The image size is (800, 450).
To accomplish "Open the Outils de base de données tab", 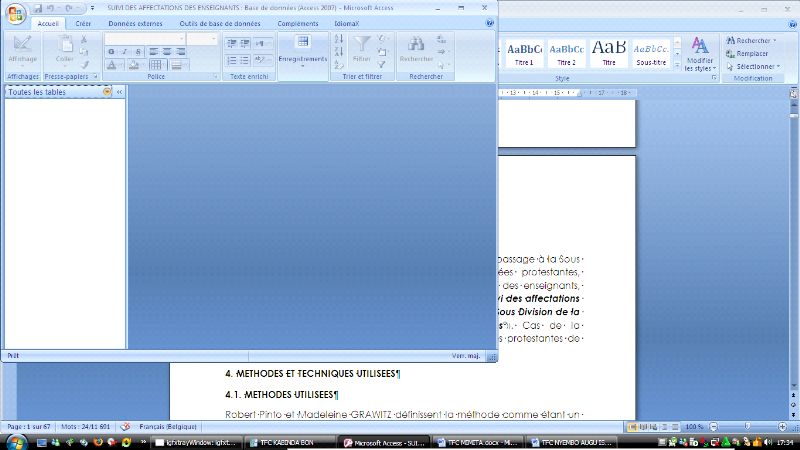I will pos(219,23).
